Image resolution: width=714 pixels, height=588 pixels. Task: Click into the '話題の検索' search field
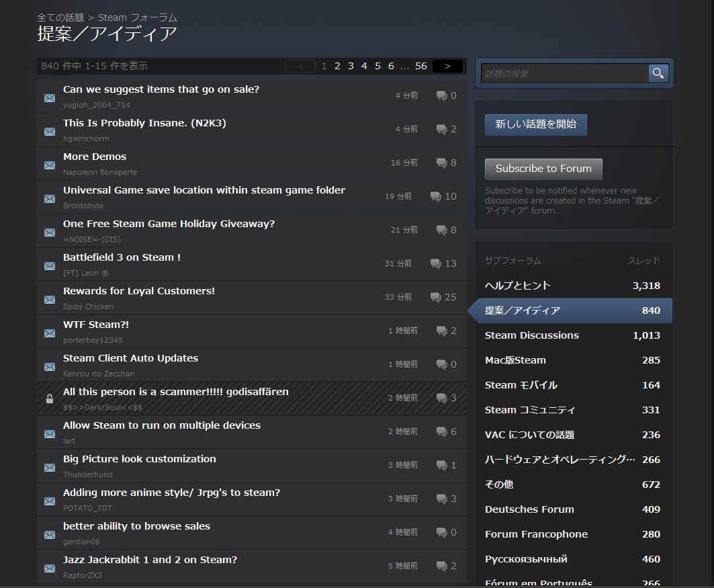564,73
